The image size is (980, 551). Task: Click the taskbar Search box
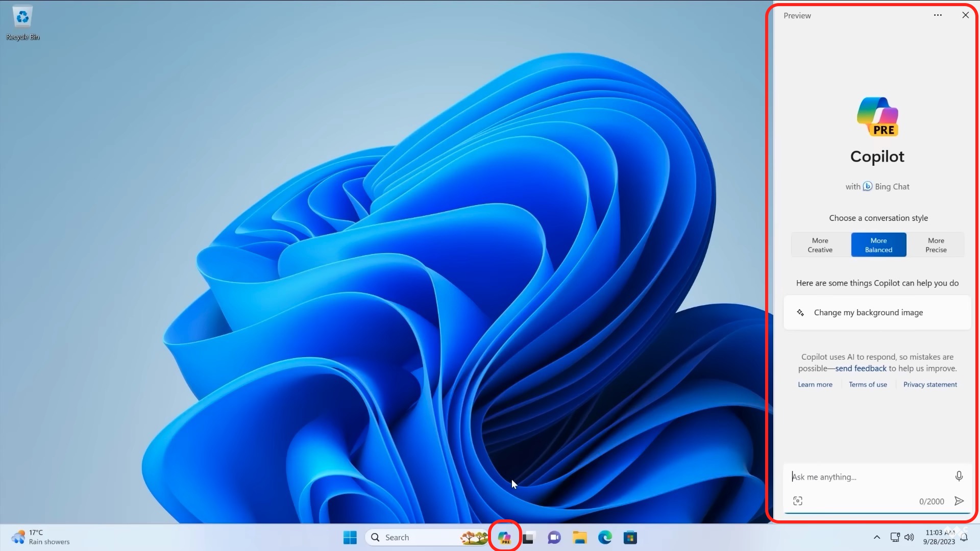tap(428, 537)
